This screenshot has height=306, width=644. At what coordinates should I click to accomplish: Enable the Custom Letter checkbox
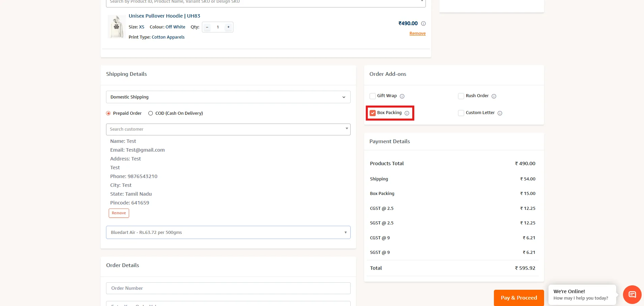(461, 113)
